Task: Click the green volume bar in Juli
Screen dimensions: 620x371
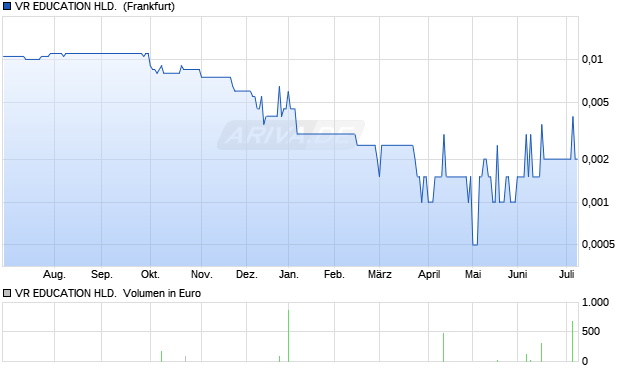Action: (x=573, y=341)
